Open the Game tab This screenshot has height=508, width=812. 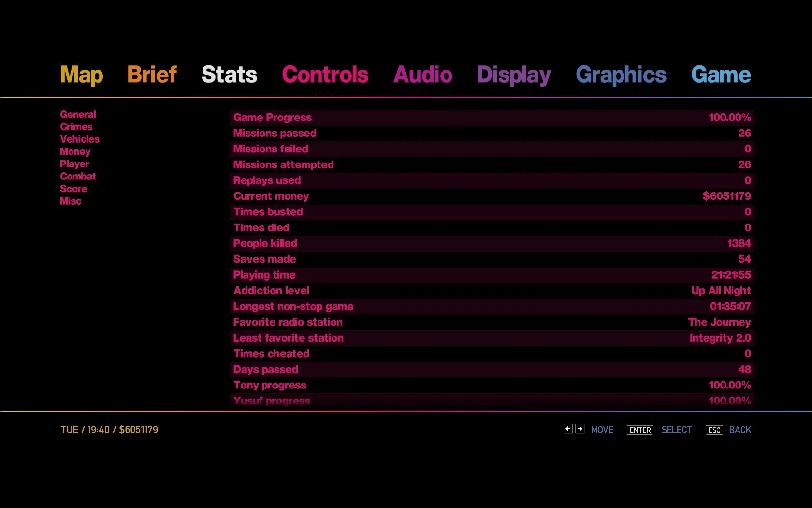pos(721,75)
